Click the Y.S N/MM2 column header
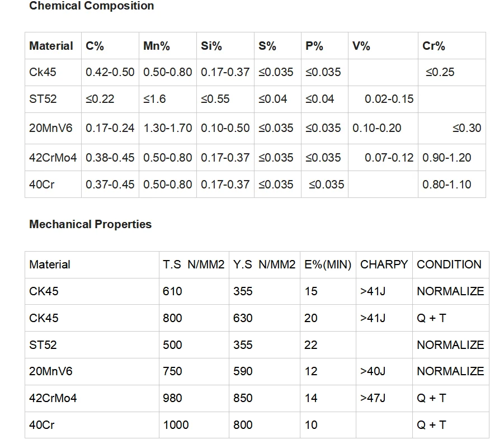The image size is (504, 444). pos(264,264)
